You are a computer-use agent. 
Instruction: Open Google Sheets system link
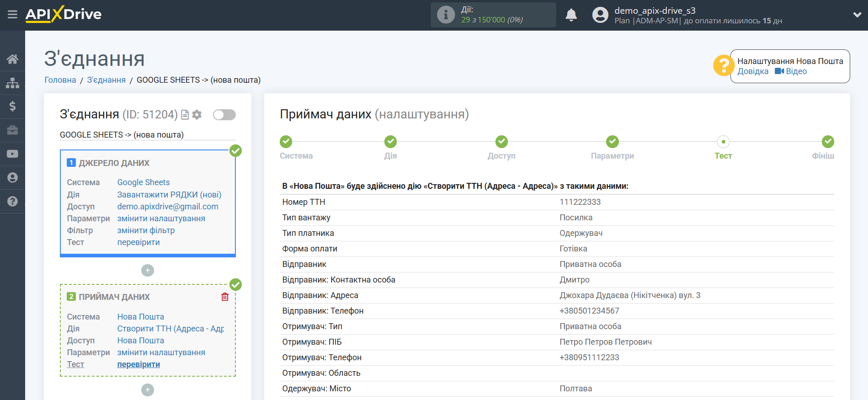click(143, 182)
